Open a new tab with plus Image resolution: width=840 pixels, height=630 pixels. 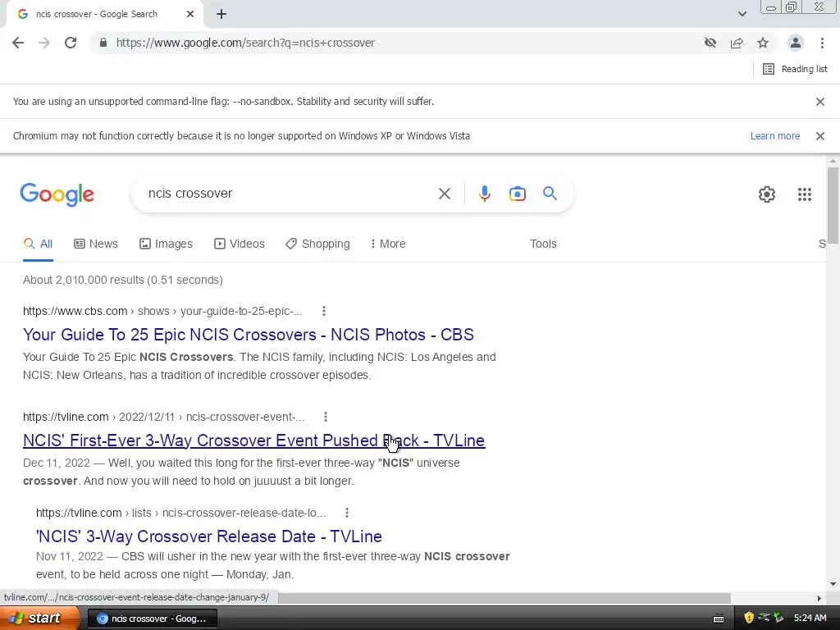[x=221, y=15]
